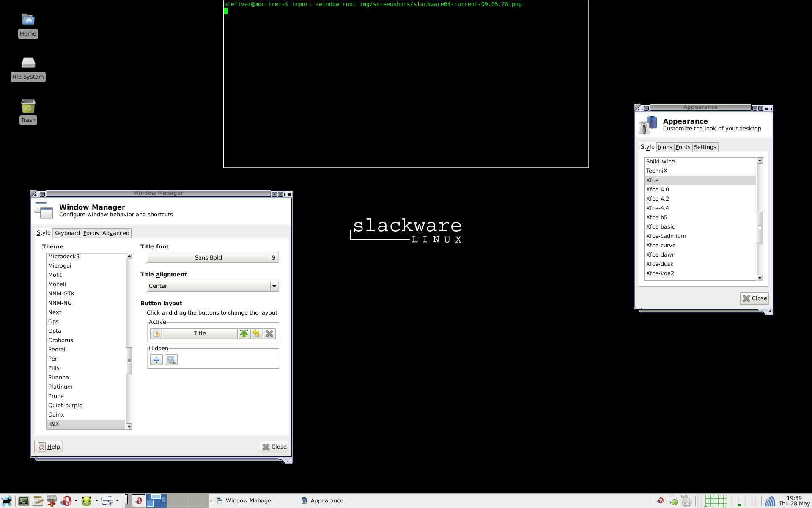
Task: Open the Advanced tab in Window Manager
Action: pyautogui.click(x=116, y=233)
